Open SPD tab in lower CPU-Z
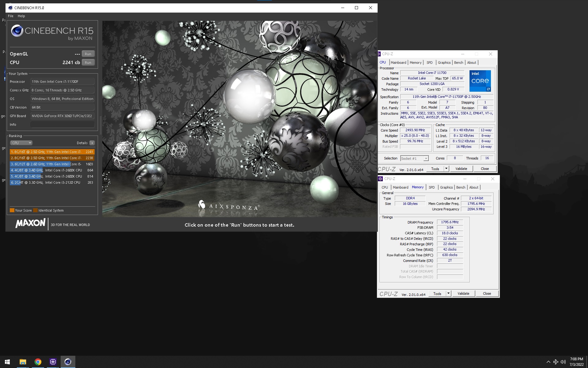 [x=432, y=187]
